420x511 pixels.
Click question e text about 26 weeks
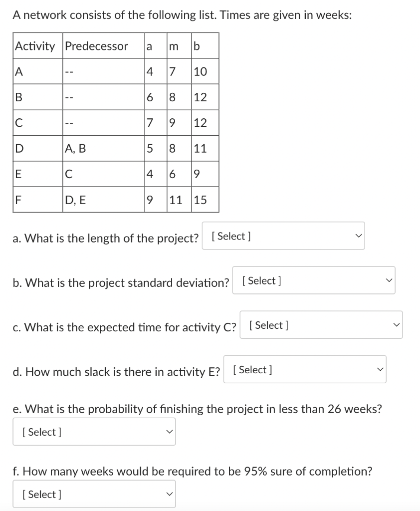198,409
